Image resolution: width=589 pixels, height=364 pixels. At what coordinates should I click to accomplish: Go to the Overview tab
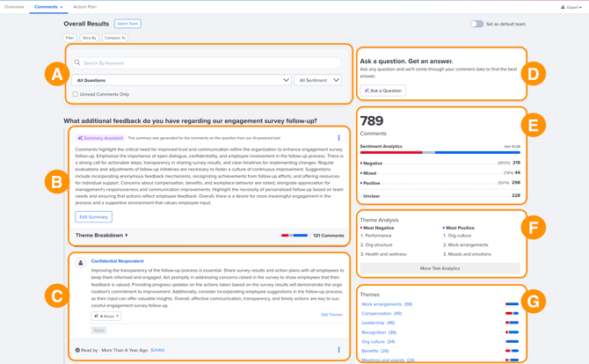point(14,7)
